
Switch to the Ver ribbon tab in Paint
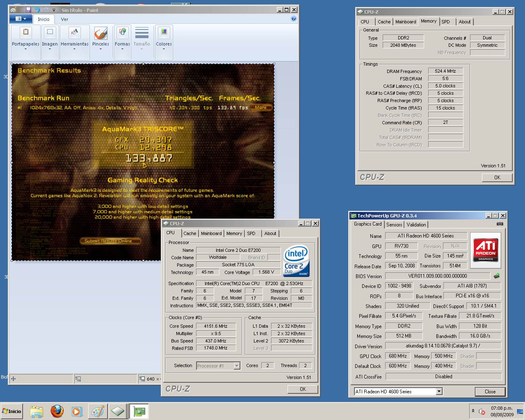pos(64,19)
